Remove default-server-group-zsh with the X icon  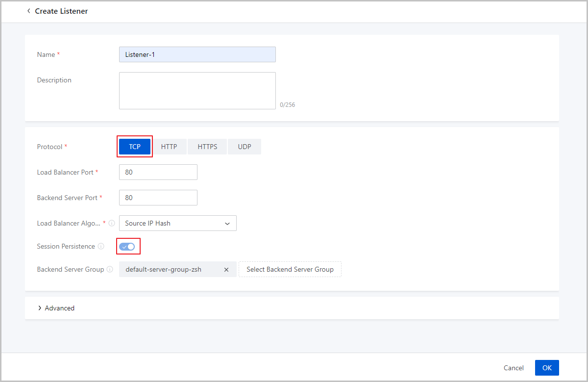(x=226, y=270)
